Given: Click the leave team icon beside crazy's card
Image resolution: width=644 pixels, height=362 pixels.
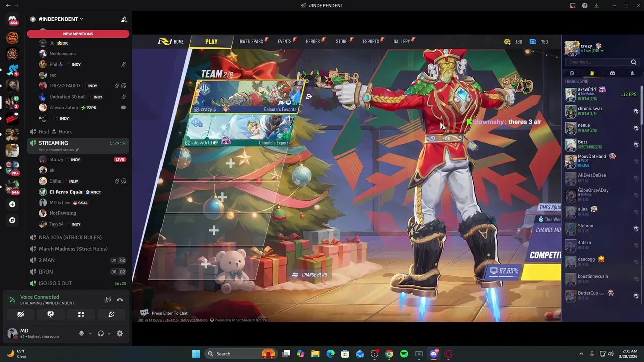Looking at the screenshot, I should coord(309,97).
